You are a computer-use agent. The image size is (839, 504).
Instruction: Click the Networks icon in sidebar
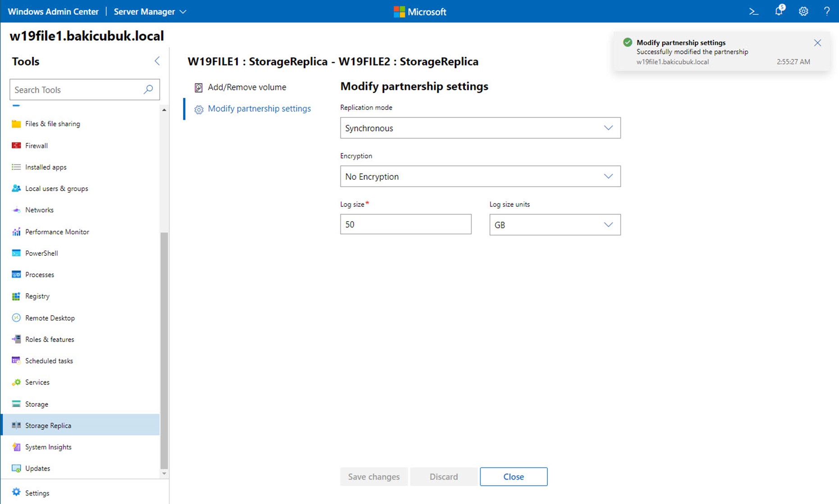pyautogui.click(x=16, y=210)
